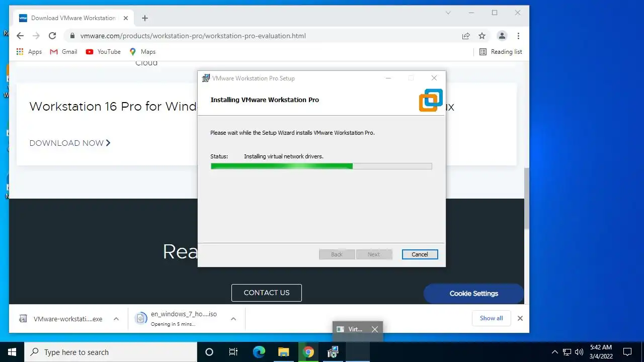Expand options for en_windows_7 iso download

coord(233,319)
